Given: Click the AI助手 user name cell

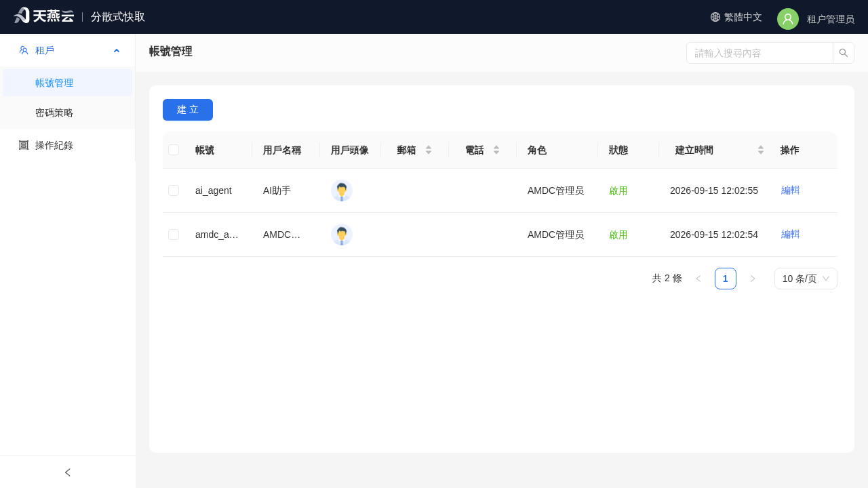Looking at the screenshot, I should click(x=277, y=190).
